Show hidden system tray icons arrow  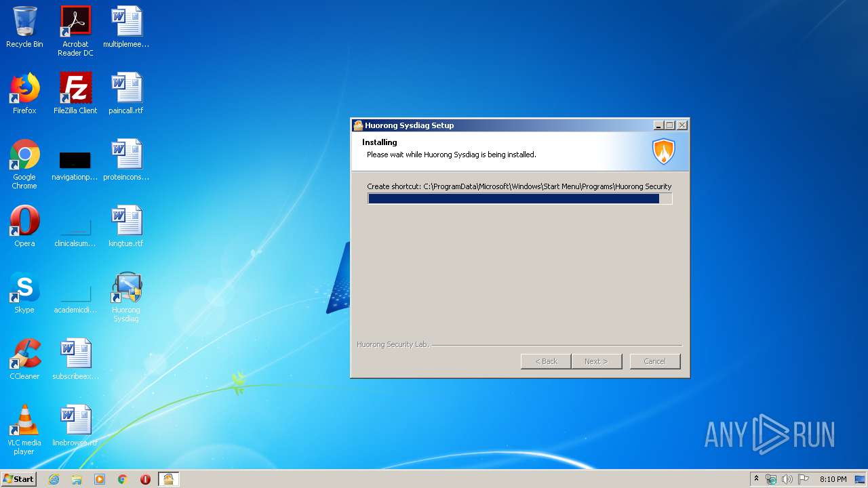point(756,479)
